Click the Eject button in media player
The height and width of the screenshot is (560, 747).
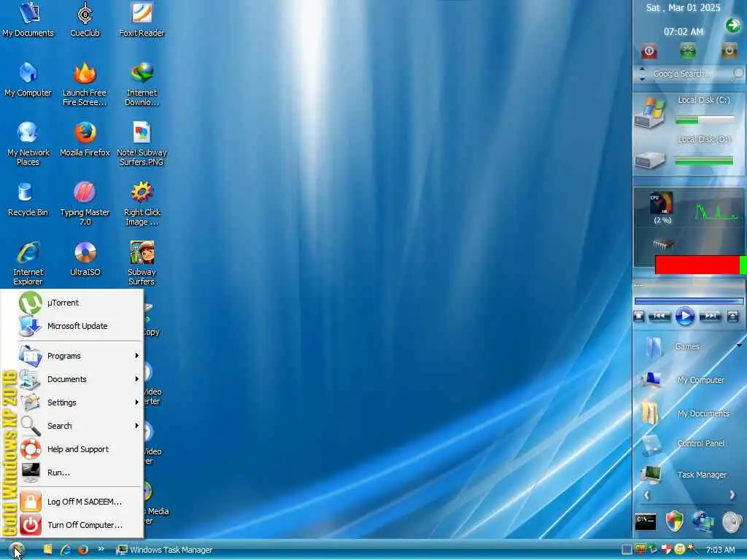[x=732, y=316]
